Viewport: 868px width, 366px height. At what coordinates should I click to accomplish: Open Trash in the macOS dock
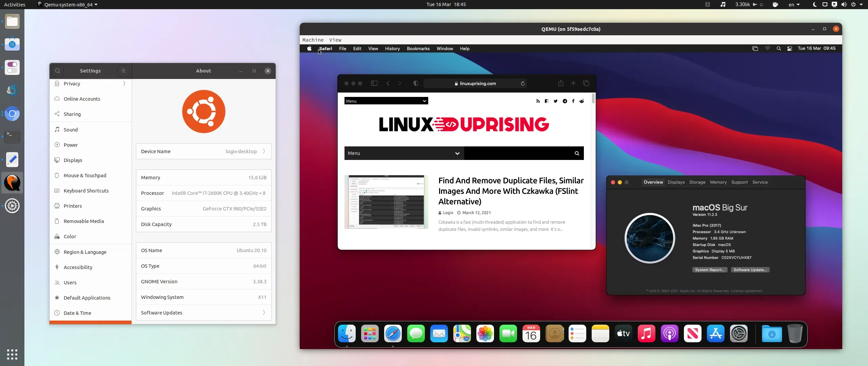point(795,334)
